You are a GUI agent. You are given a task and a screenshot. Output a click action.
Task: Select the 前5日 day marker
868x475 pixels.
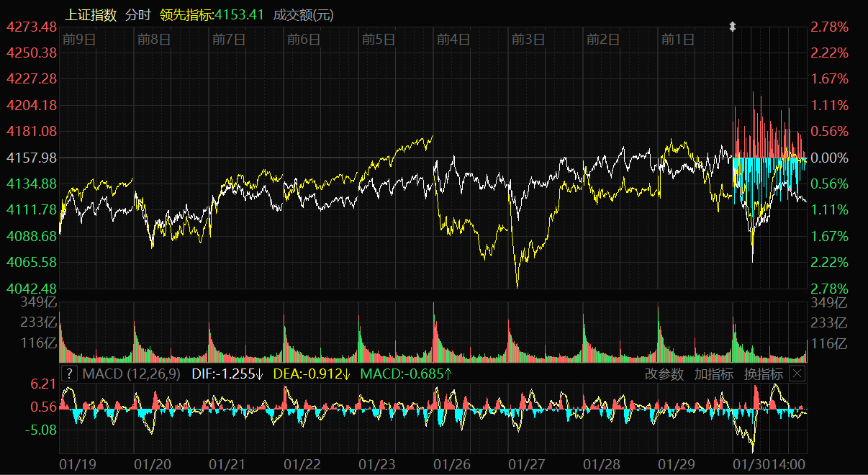379,39
